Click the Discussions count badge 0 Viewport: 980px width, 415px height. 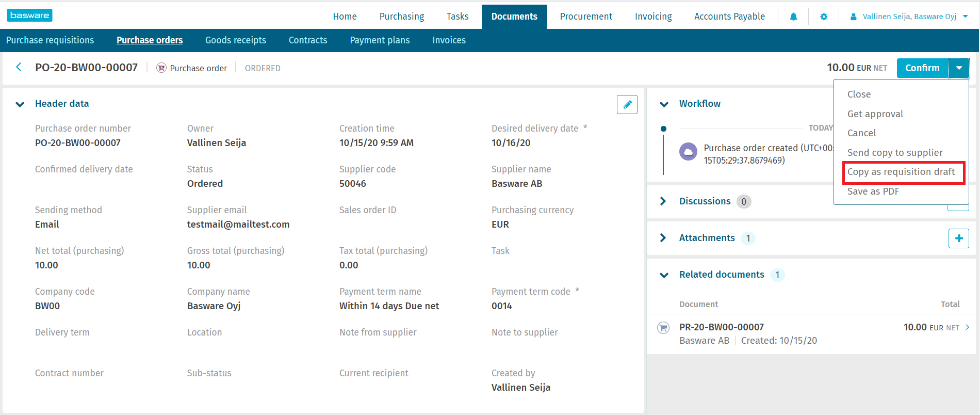point(744,202)
